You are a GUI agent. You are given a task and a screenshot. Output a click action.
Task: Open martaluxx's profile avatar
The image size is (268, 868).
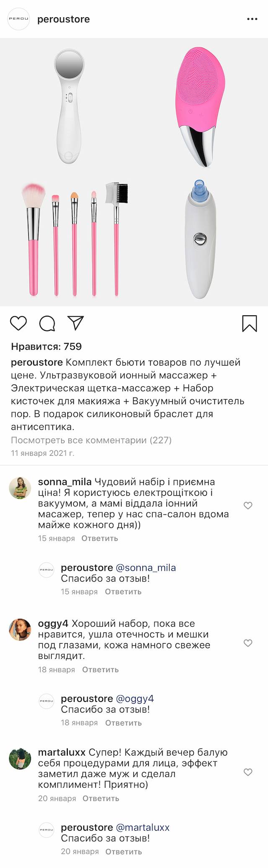(20, 758)
